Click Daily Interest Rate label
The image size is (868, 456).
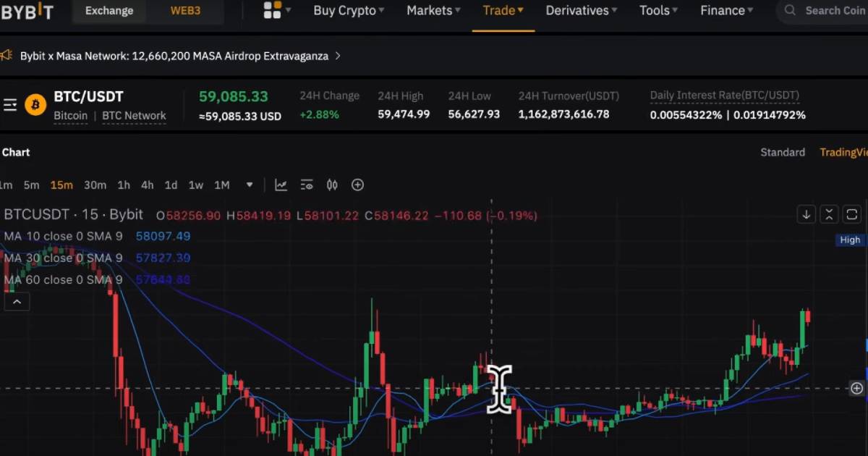click(724, 96)
